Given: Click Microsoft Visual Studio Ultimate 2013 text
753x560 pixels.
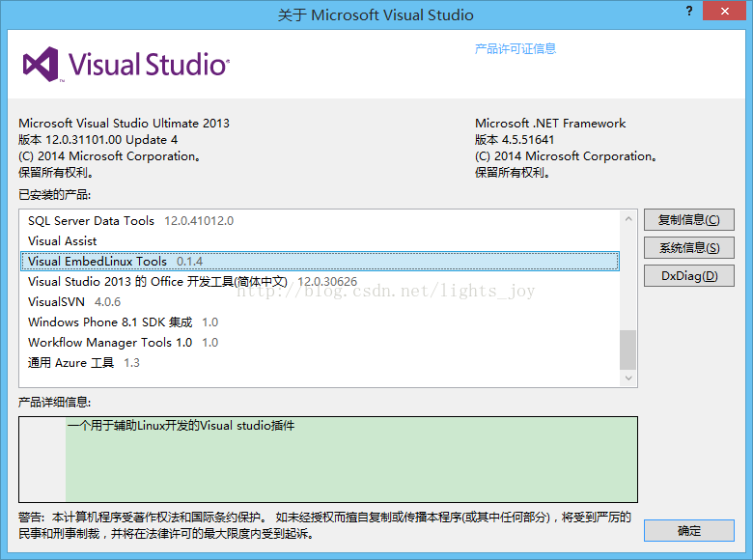Looking at the screenshot, I should click(124, 124).
